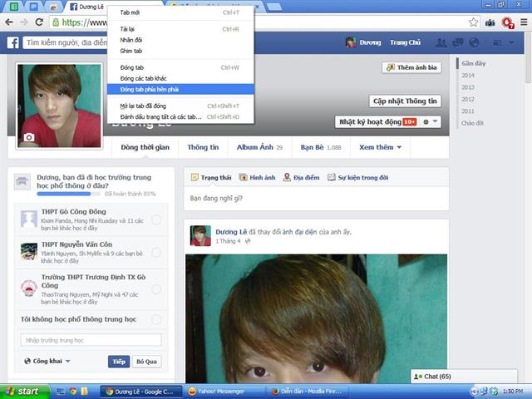Open the Chat (65) bar
The width and height of the screenshot is (532, 399).
coord(464,377)
